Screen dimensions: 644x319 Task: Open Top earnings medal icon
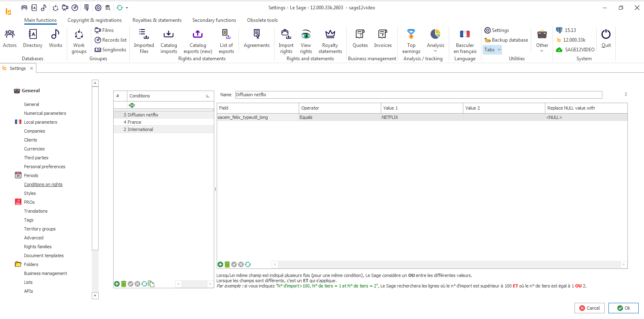411,34
